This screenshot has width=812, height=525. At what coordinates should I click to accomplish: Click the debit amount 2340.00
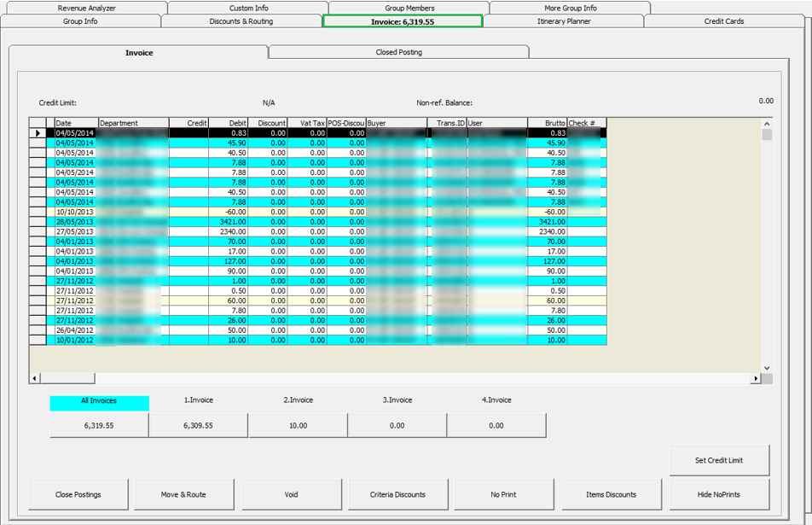[229, 231]
